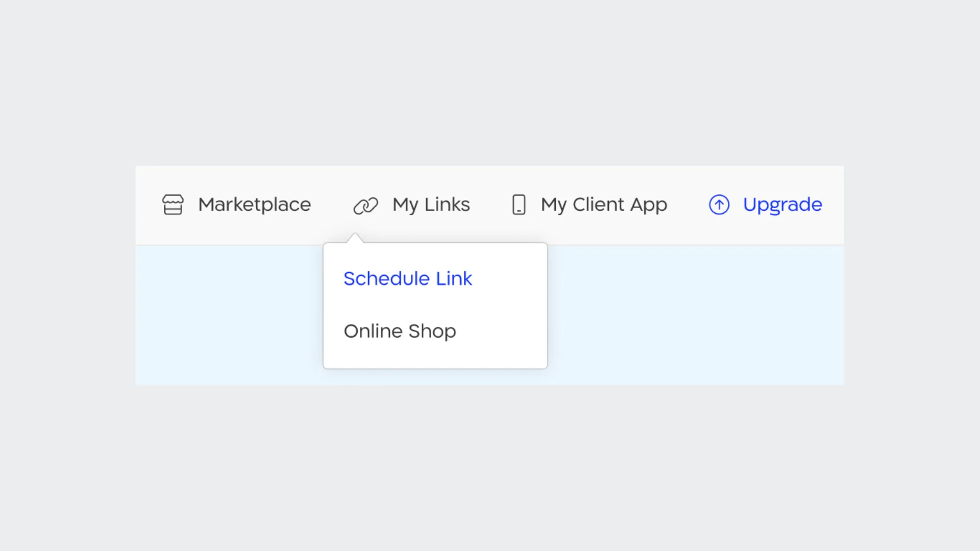Click the Marketplace storefront icon
The width and height of the screenshot is (980, 551).
point(173,205)
